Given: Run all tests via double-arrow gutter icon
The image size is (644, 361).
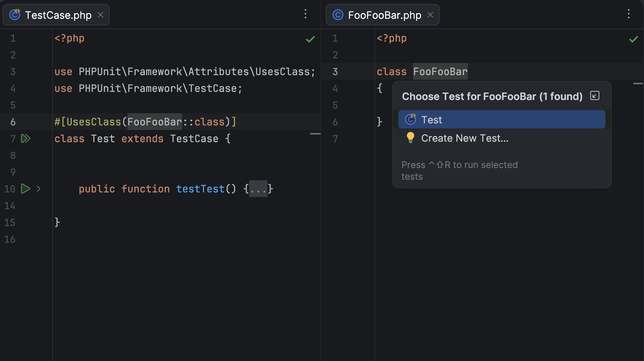Looking at the screenshot, I should [x=26, y=138].
